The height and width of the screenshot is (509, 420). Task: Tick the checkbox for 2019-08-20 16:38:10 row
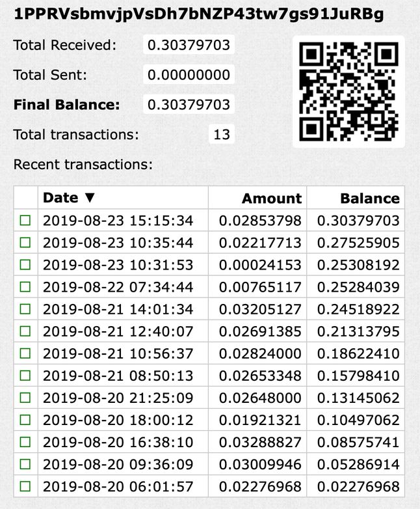click(25, 442)
